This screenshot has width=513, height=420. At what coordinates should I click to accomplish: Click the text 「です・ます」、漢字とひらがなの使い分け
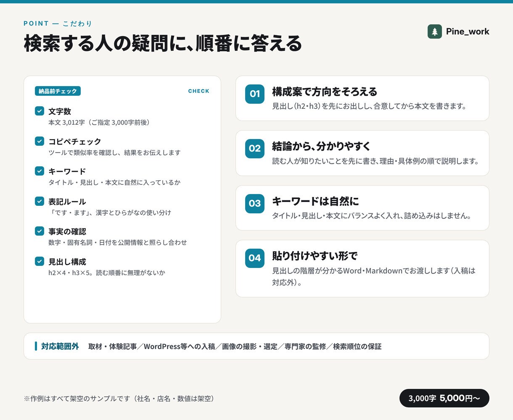[110, 213]
